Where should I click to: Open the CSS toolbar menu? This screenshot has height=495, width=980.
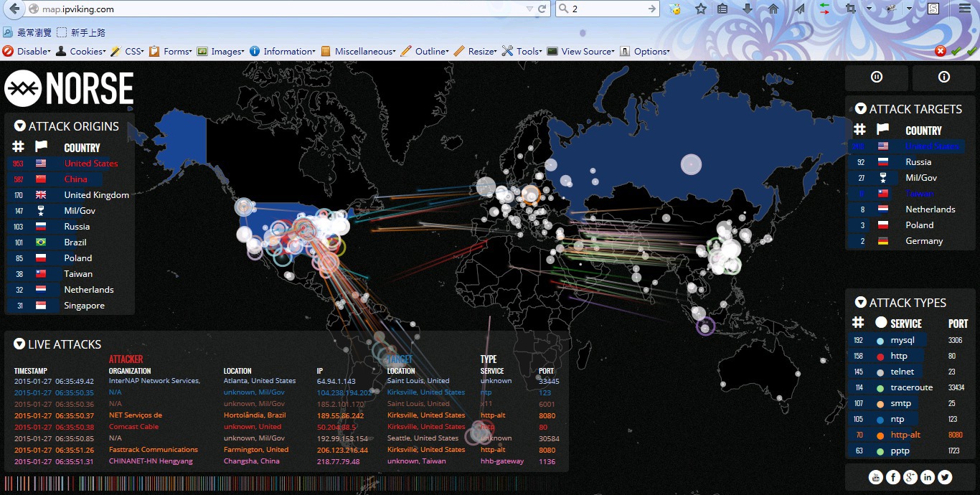(128, 52)
